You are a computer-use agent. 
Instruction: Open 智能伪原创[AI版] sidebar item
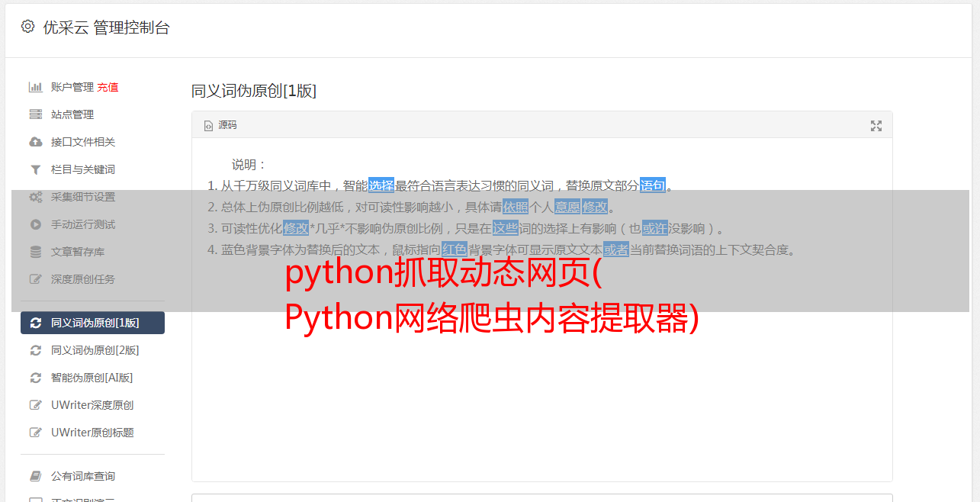click(x=92, y=378)
